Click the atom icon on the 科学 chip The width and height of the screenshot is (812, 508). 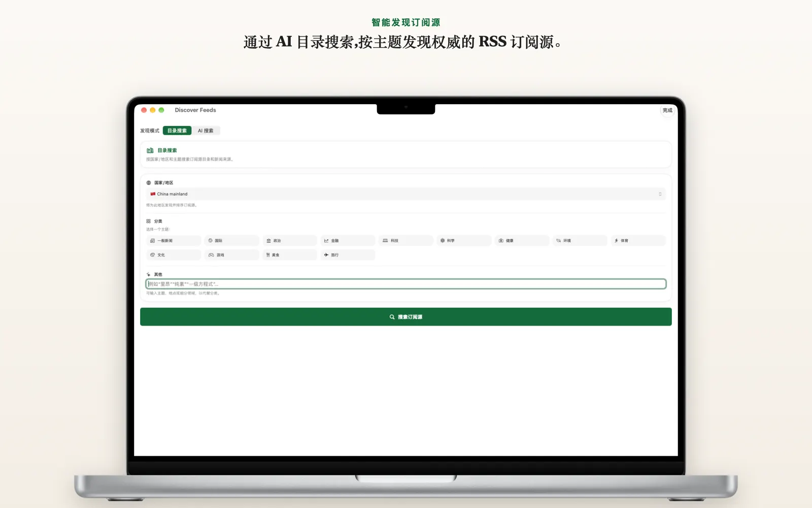(443, 241)
